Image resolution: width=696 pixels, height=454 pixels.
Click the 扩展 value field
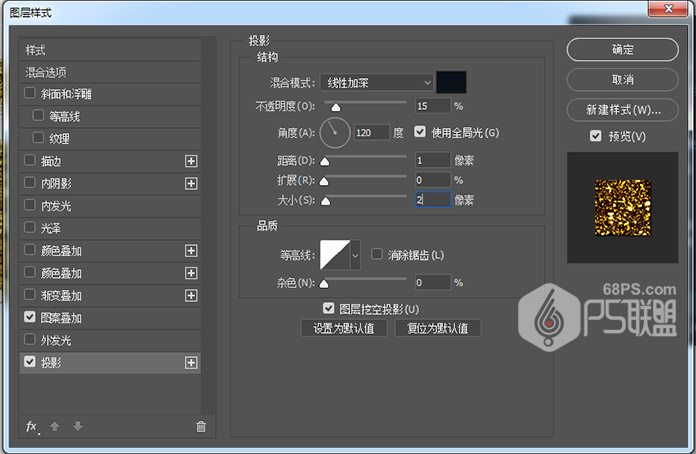tap(433, 180)
